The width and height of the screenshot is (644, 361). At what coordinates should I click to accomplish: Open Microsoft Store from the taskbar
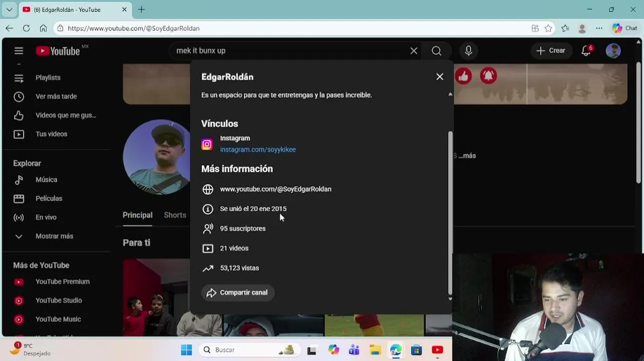click(x=416, y=350)
